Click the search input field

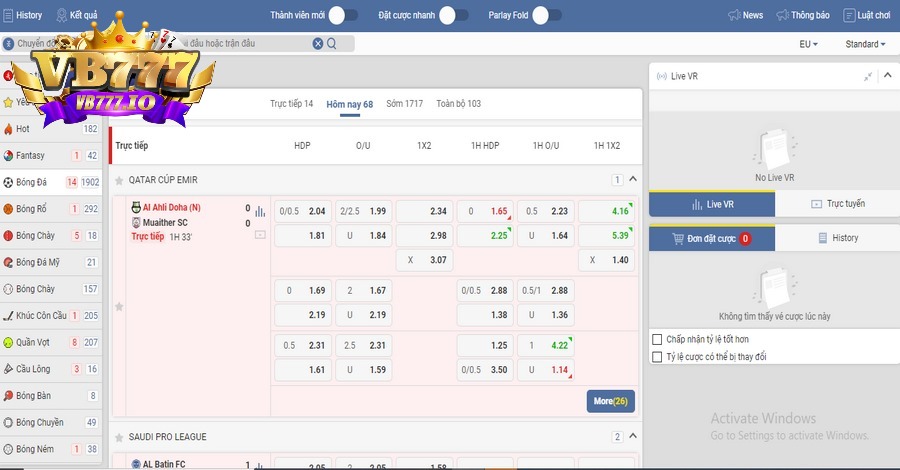[178, 44]
